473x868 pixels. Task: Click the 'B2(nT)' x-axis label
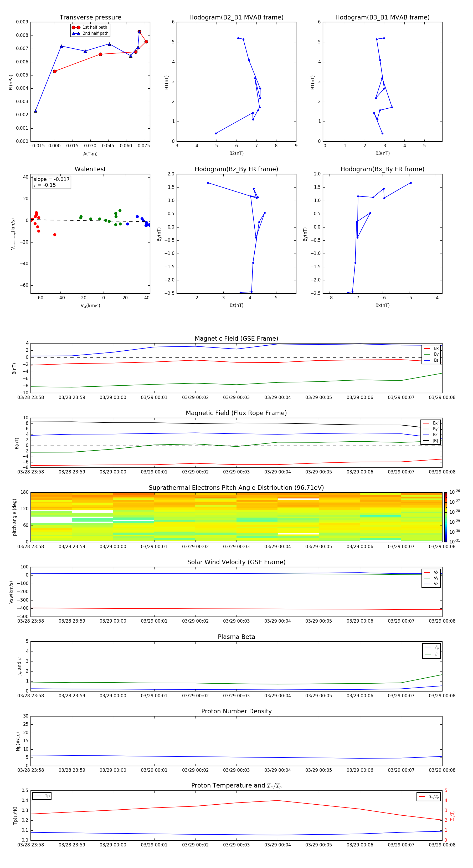tap(236, 153)
